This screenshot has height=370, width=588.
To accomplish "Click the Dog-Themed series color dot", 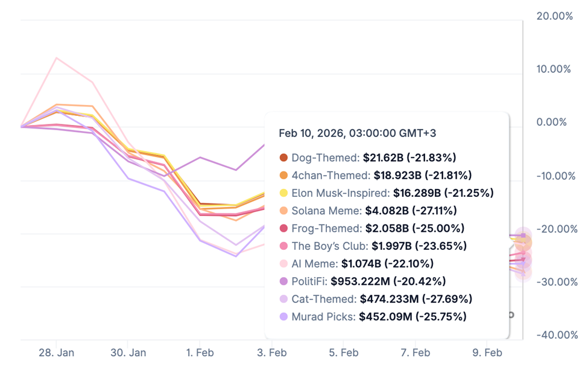I will coord(283,158).
